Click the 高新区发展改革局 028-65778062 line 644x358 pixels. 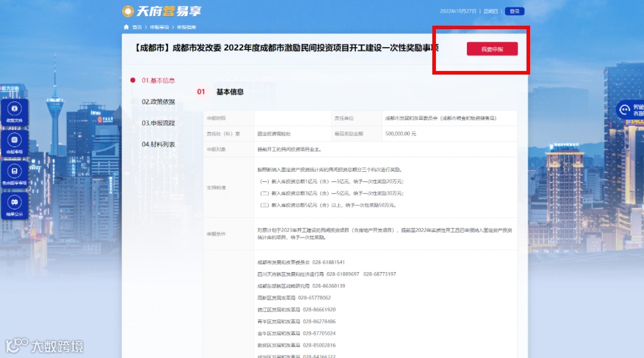[294, 298]
